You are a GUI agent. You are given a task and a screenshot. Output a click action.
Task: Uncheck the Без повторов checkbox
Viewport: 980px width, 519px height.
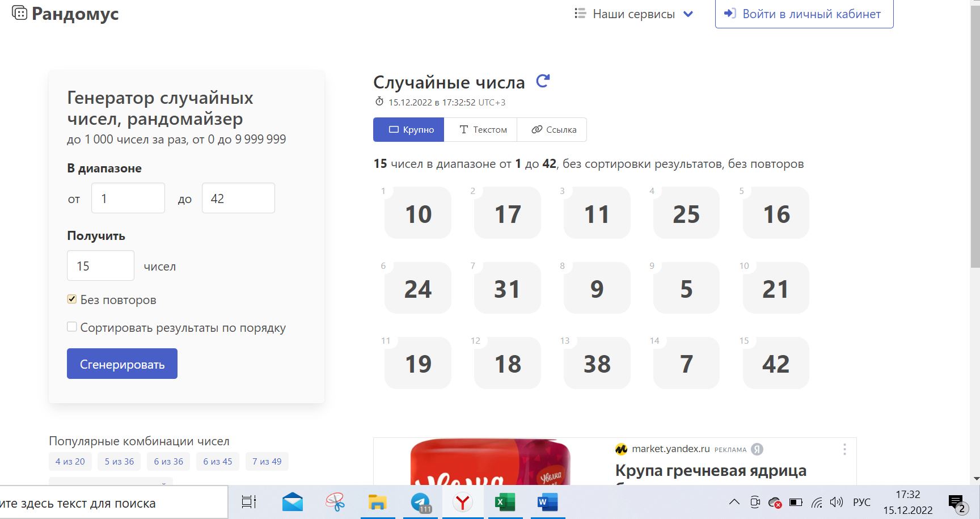72,299
